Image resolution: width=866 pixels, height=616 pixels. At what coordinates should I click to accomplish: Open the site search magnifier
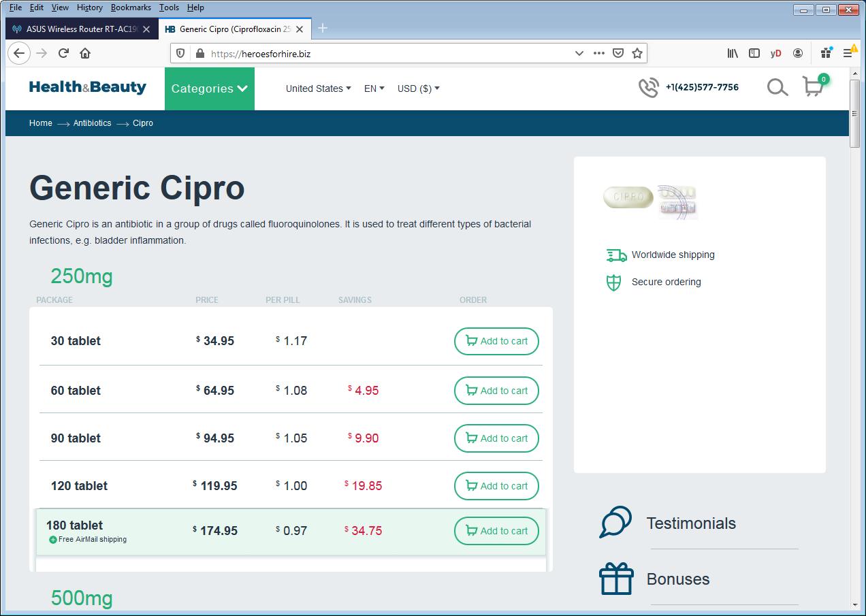pyautogui.click(x=777, y=87)
